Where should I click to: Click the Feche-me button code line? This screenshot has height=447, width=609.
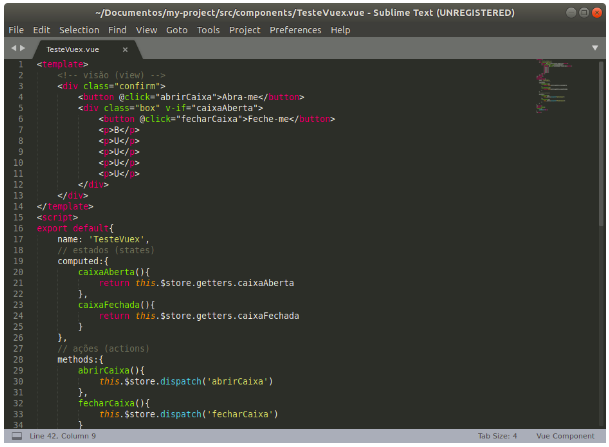[217, 119]
